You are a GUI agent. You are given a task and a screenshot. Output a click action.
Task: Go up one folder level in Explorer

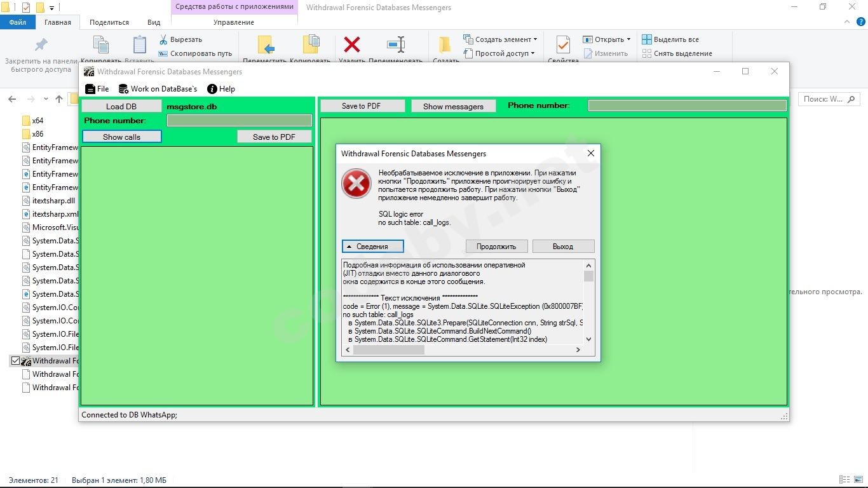coord(59,99)
